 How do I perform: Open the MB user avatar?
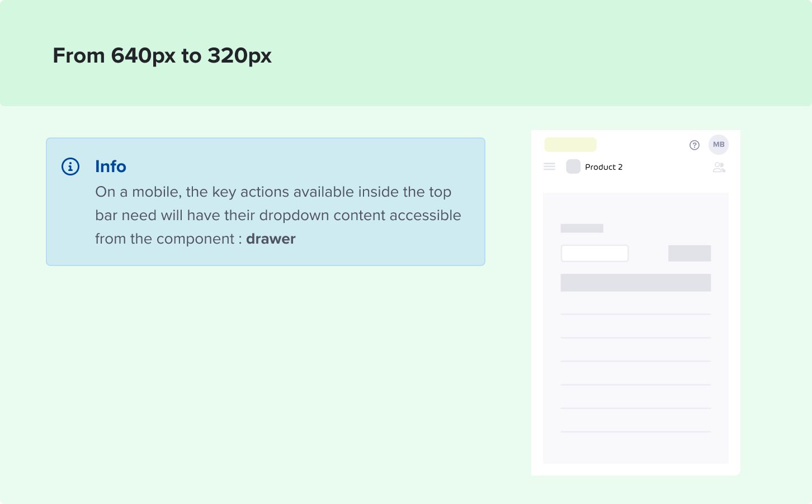(719, 145)
